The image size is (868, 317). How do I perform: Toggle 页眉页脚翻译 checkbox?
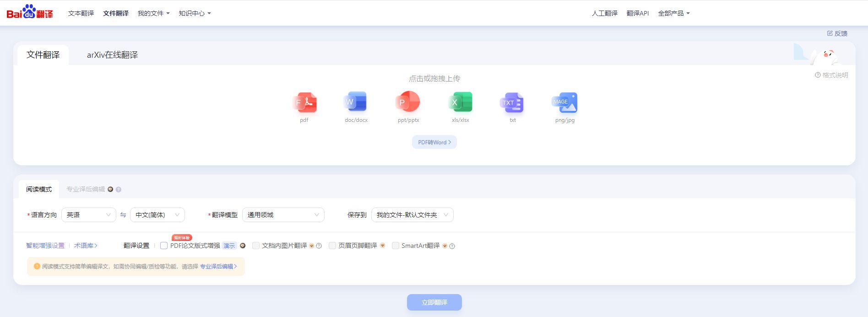coord(332,246)
